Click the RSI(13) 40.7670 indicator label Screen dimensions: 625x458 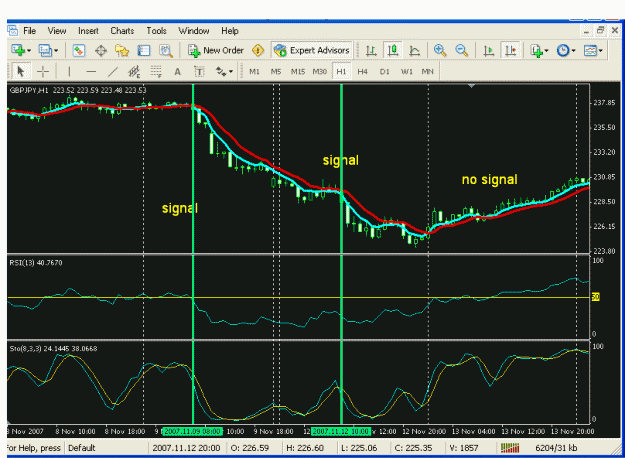(x=36, y=263)
